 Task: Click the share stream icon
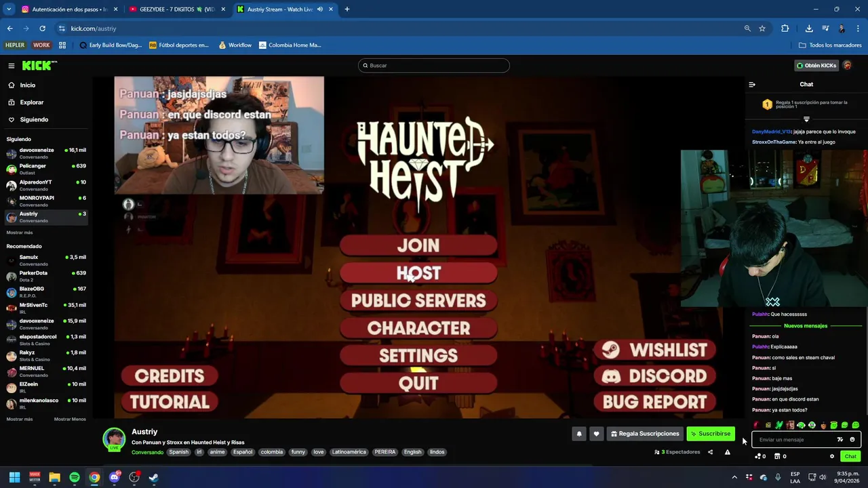tap(710, 452)
